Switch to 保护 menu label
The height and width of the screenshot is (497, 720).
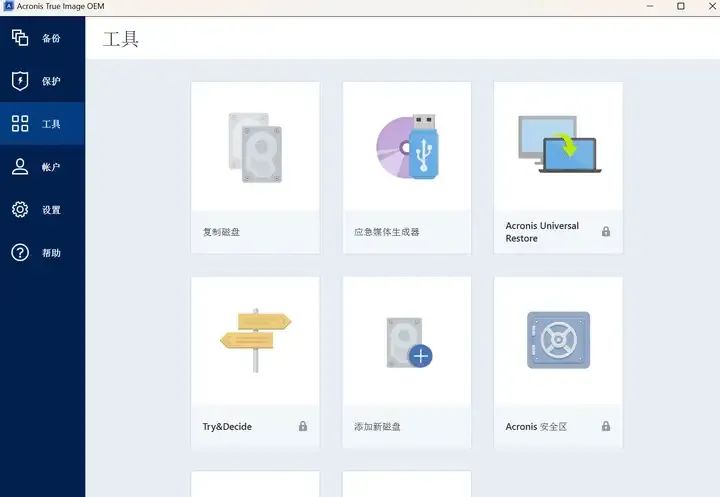[x=51, y=81]
